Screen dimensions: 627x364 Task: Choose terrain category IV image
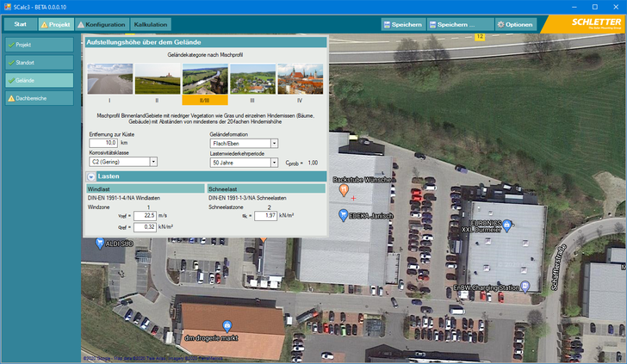click(300, 78)
